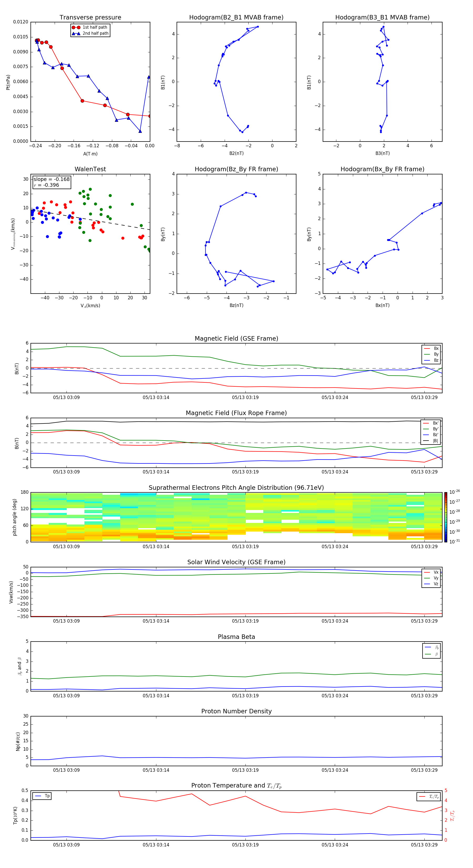
Task: Select the "Pt(nPa)" y-axis label
Action: [x=8, y=82]
